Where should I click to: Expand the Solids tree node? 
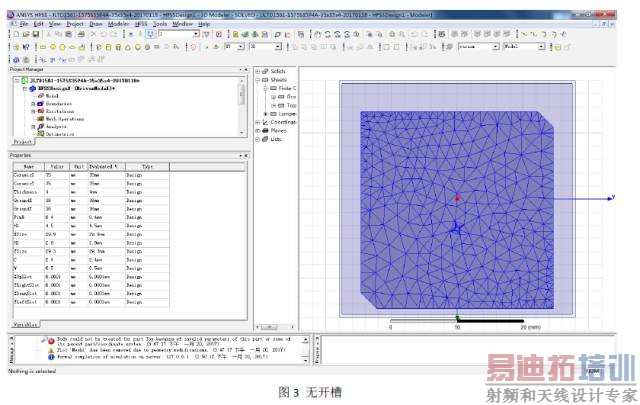pyautogui.click(x=258, y=71)
